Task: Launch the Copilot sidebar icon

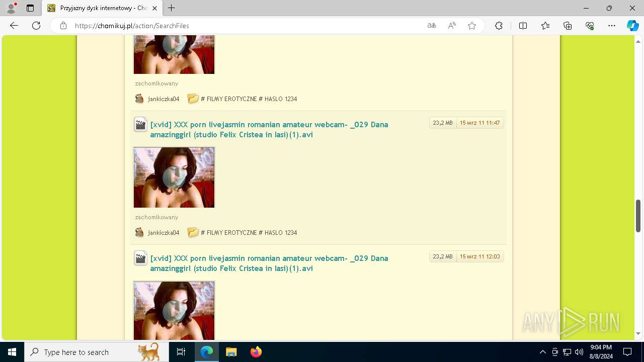Action: (x=632, y=26)
